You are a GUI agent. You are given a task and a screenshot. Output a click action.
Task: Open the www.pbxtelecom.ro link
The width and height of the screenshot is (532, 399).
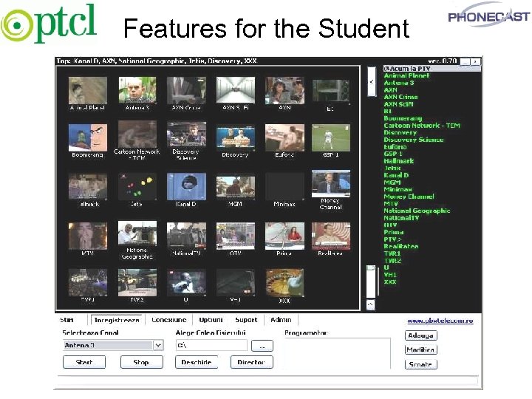(x=440, y=321)
